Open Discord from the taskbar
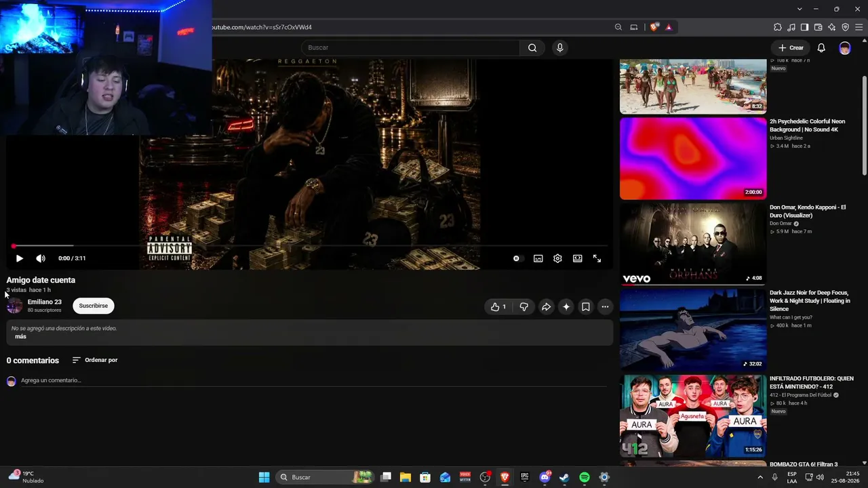 coord(545,477)
